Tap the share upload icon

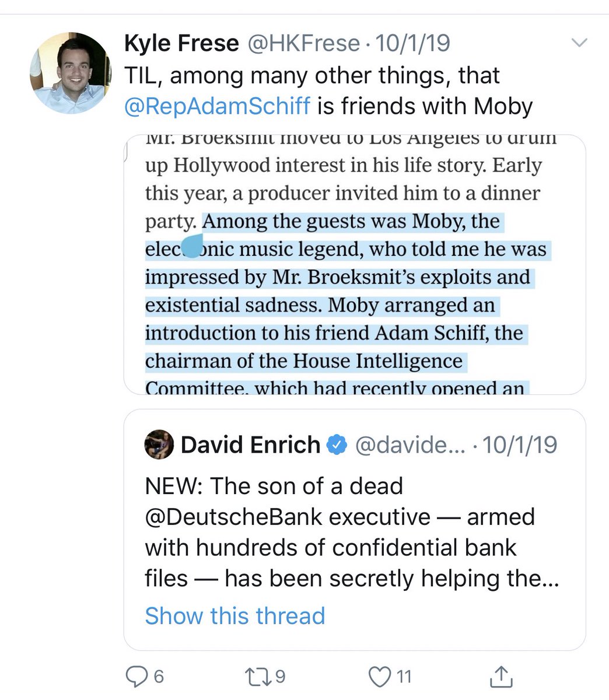click(501, 676)
